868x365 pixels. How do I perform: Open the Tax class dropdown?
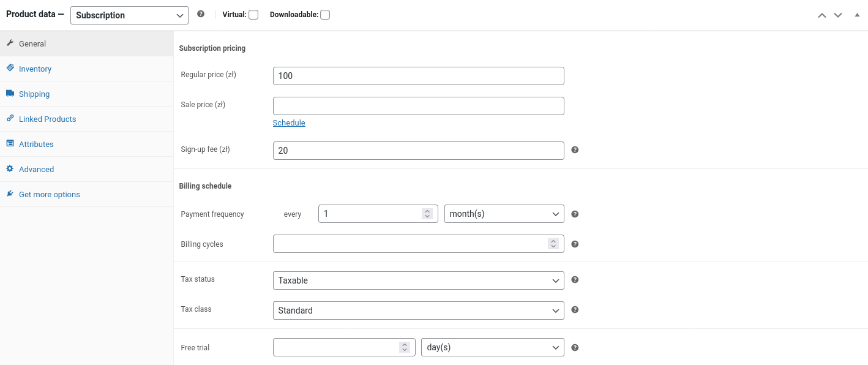(x=418, y=310)
